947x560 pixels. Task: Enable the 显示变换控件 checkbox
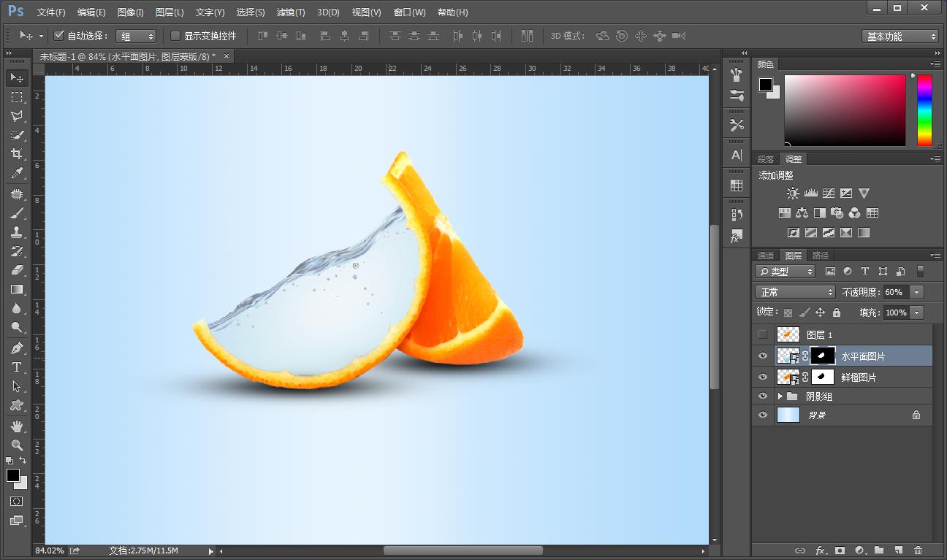[x=175, y=36]
